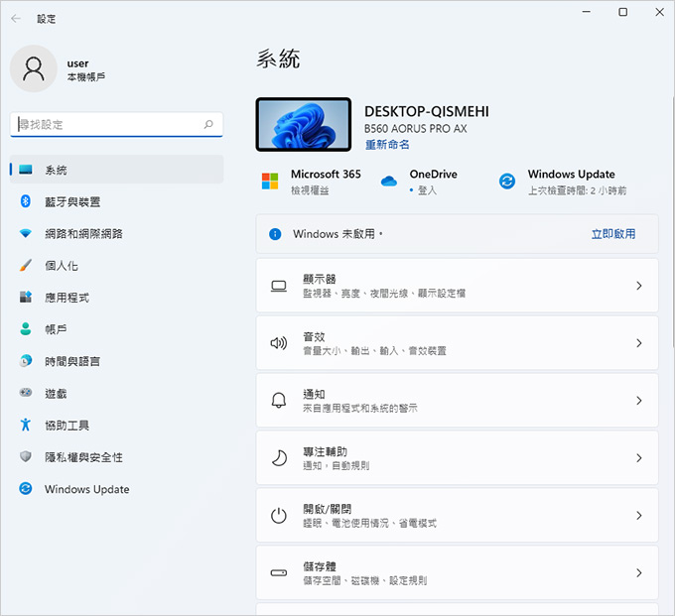
Task: Click the 專注輔助 moon icon
Action: click(279, 458)
